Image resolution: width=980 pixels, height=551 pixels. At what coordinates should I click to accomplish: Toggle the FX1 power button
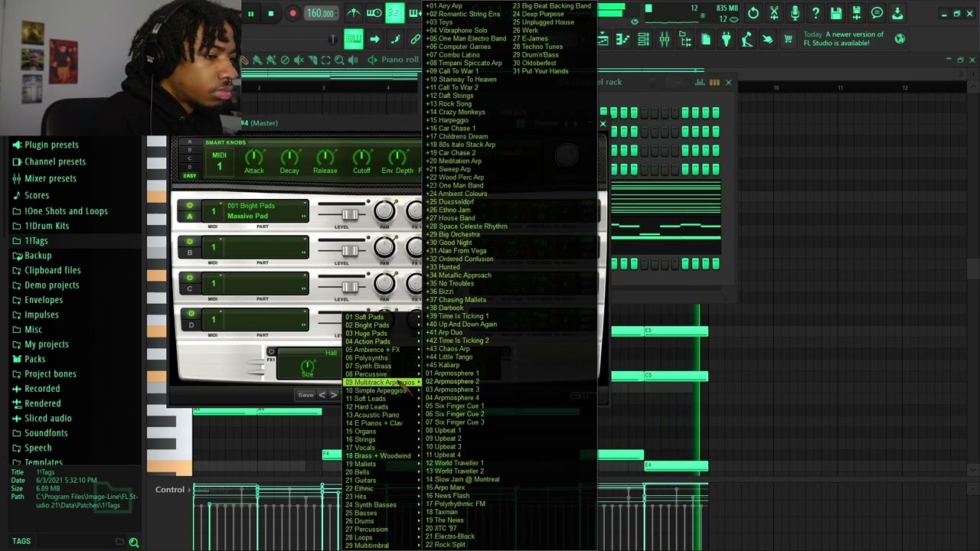click(x=271, y=352)
